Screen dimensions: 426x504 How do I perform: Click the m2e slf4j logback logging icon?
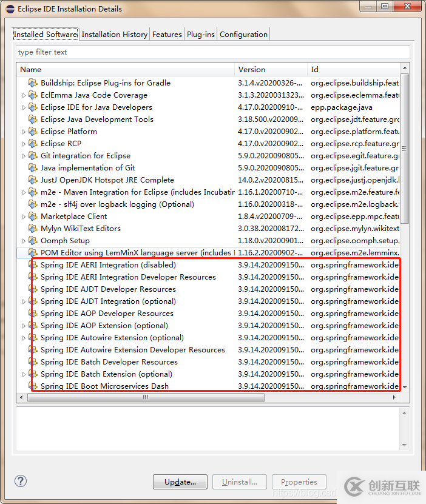coord(33,204)
